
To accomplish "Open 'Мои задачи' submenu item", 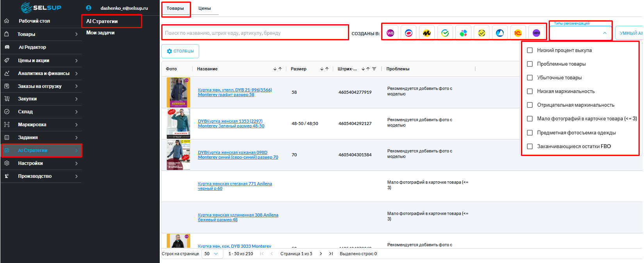I will (100, 33).
